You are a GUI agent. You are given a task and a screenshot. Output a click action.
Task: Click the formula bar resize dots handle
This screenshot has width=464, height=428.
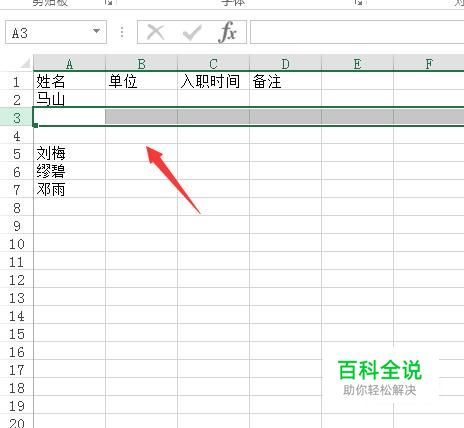(x=122, y=32)
